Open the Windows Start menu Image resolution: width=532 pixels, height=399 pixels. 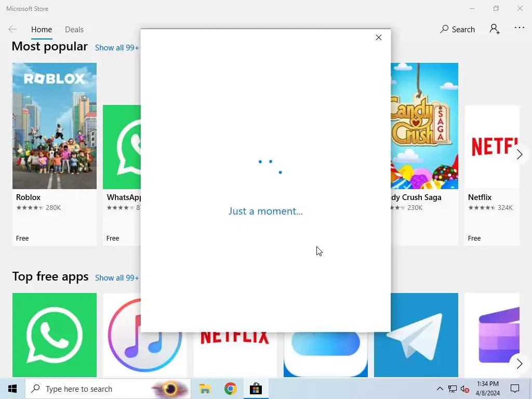point(12,389)
